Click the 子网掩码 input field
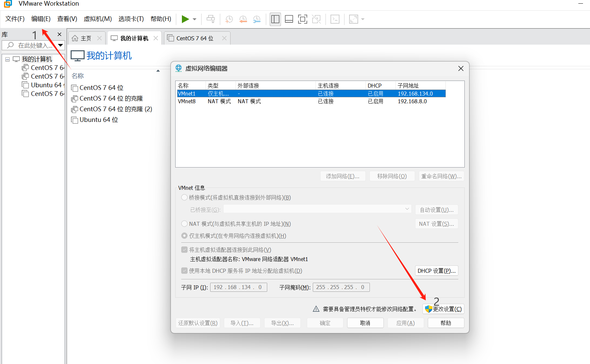 [341, 287]
